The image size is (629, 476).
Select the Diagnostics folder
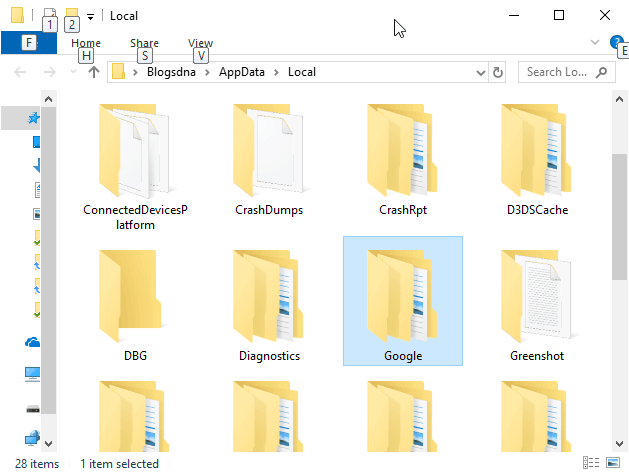click(269, 306)
